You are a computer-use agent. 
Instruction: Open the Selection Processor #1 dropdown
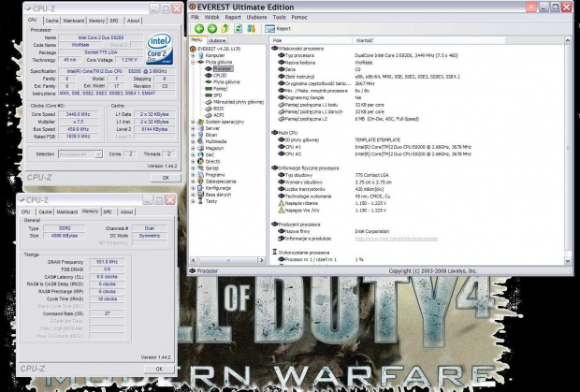click(x=98, y=154)
